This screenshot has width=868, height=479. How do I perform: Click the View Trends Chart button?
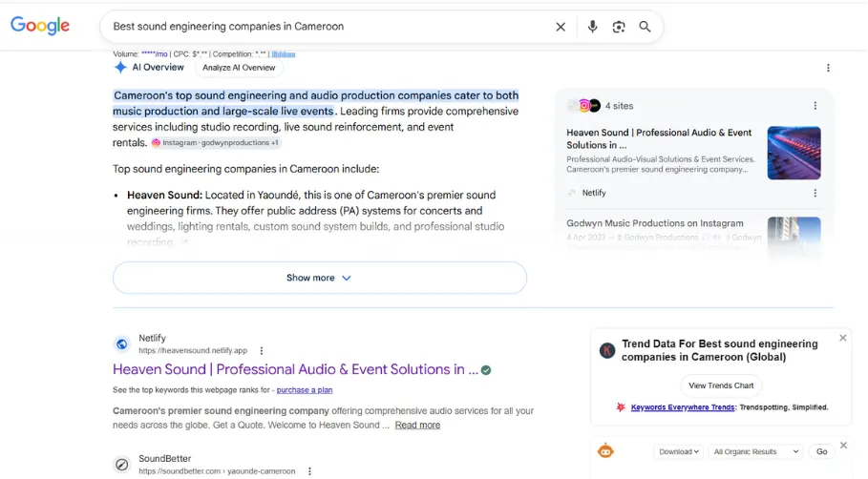[x=721, y=385]
